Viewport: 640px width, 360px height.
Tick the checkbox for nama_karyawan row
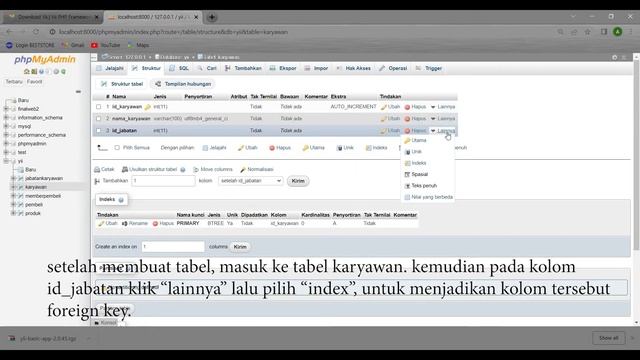tap(98, 119)
